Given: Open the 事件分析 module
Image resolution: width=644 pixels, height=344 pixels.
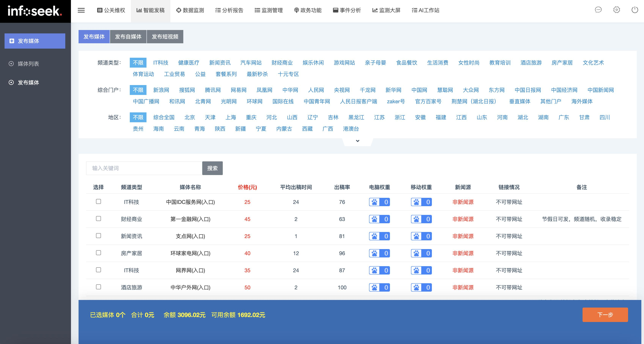Looking at the screenshot, I should coord(347,10).
